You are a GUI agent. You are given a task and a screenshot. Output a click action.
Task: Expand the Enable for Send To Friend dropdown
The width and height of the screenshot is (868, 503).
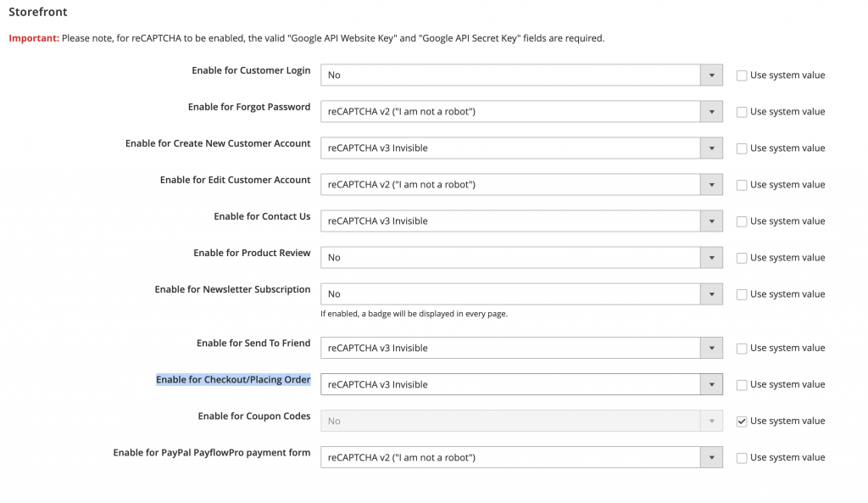(x=520, y=348)
